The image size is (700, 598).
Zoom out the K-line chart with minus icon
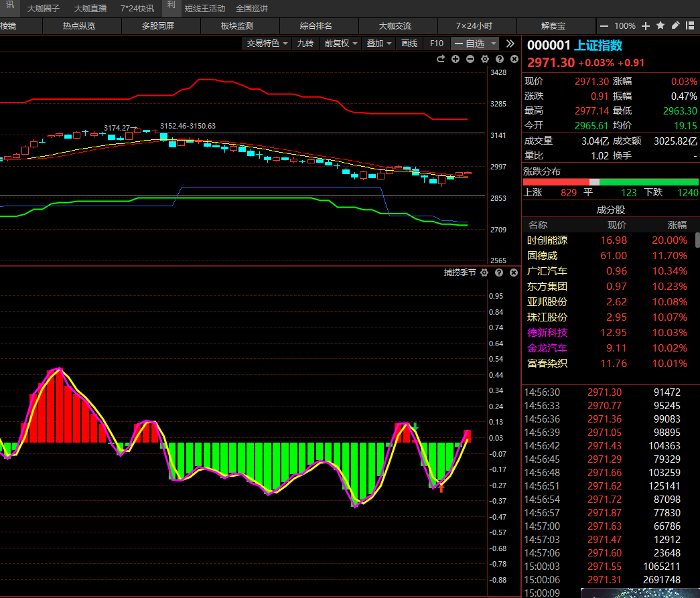point(470,59)
